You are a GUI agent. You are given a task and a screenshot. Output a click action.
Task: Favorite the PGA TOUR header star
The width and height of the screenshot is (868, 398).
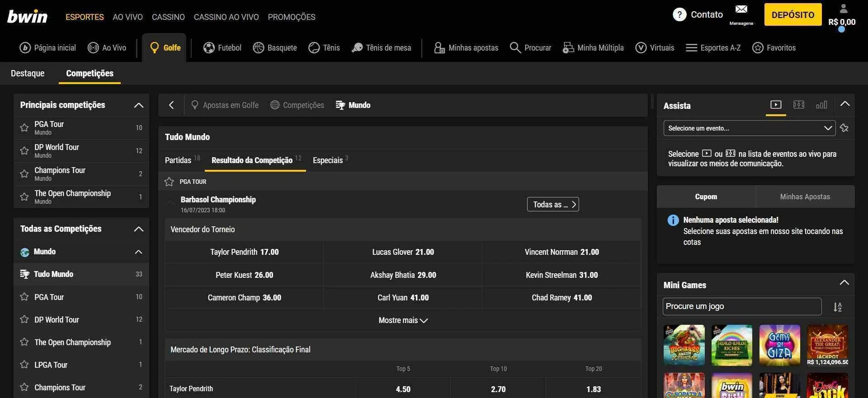(169, 182)
